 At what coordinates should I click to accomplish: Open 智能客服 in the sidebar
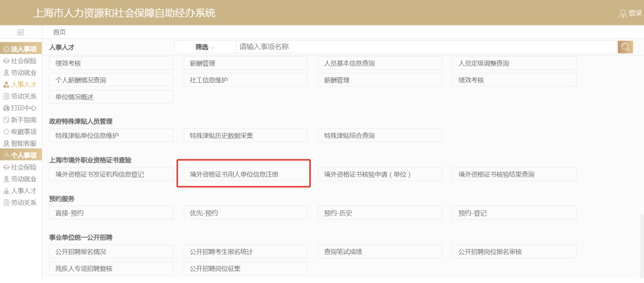(20, 144)
